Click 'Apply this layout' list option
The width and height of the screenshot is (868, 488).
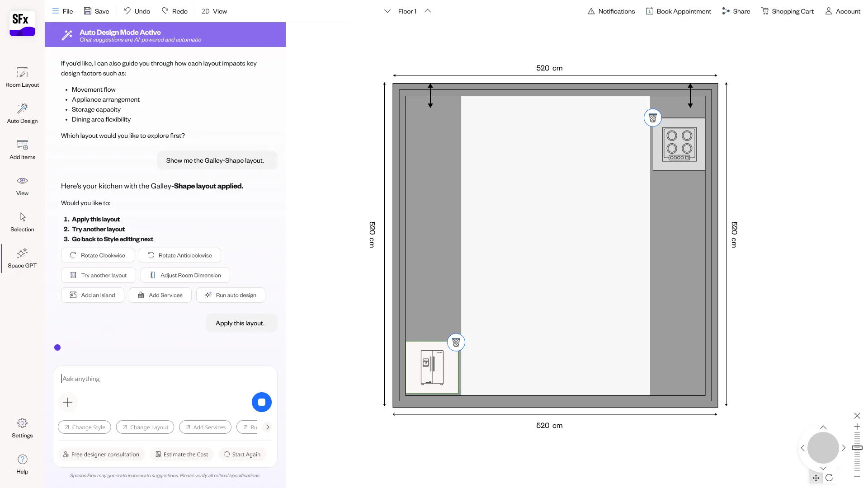coord(96,219)
